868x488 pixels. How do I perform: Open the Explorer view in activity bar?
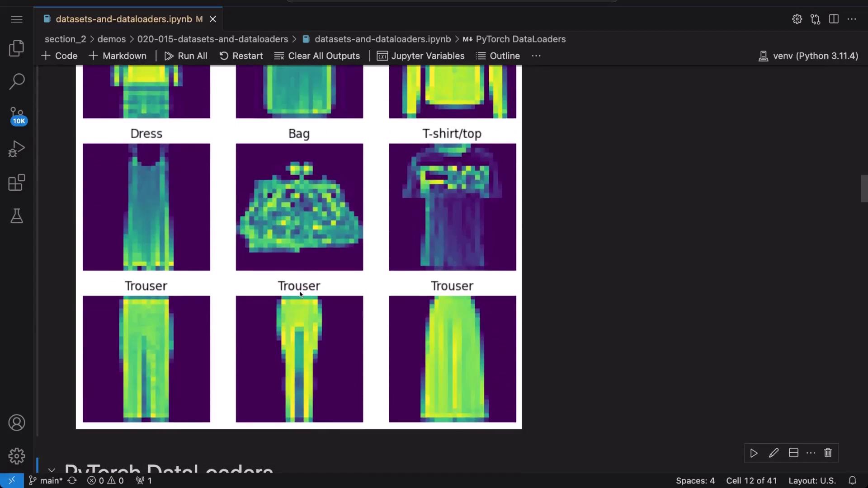(x=17, y=48)
